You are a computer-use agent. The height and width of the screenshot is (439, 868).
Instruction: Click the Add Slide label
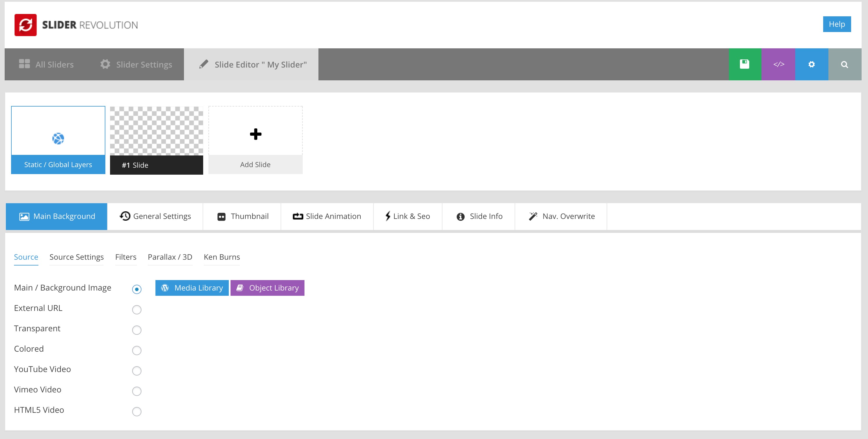(x=255, y=164)
